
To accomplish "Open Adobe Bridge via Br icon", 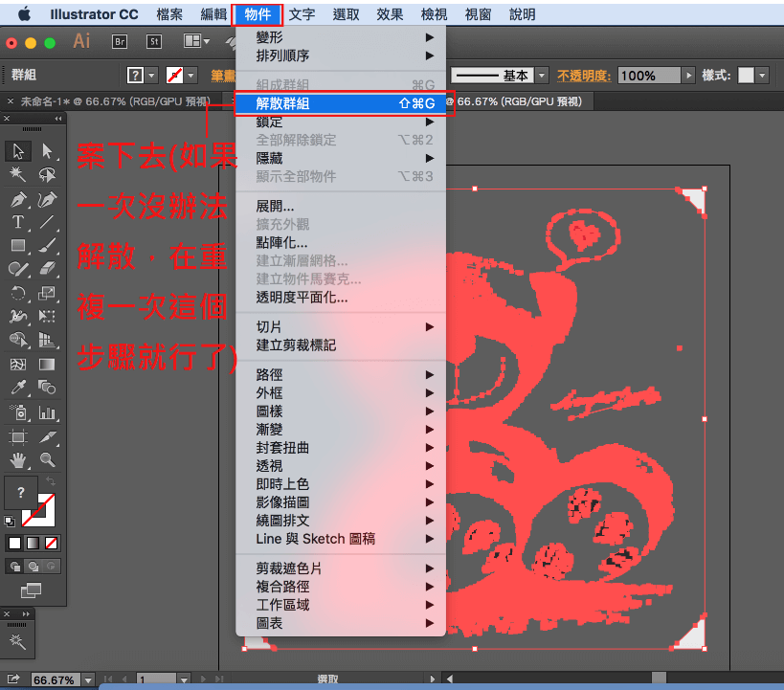I will [121, 41].
